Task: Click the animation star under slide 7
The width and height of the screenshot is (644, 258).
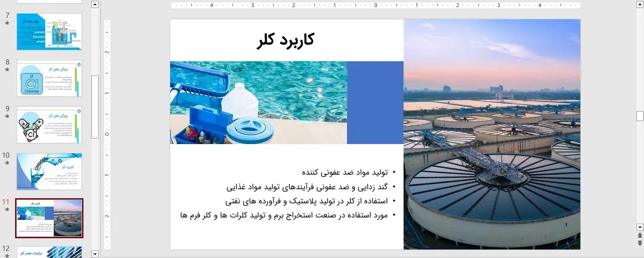Action: 7,23
